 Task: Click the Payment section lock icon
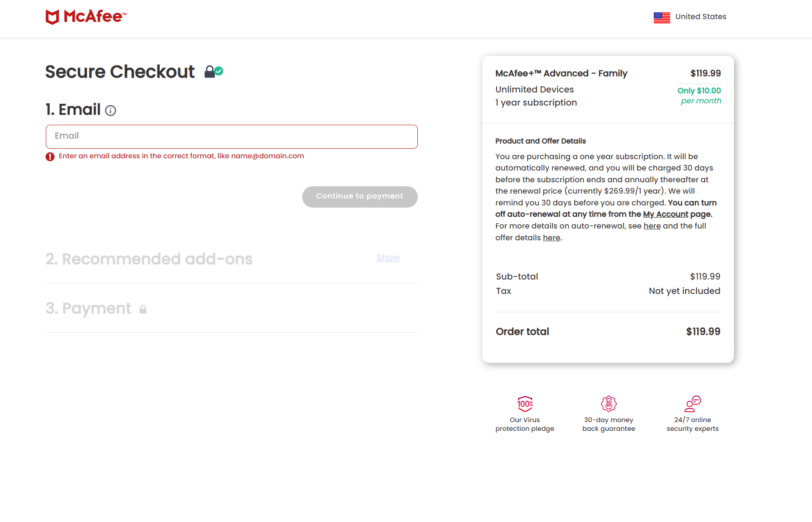point(143,310)
